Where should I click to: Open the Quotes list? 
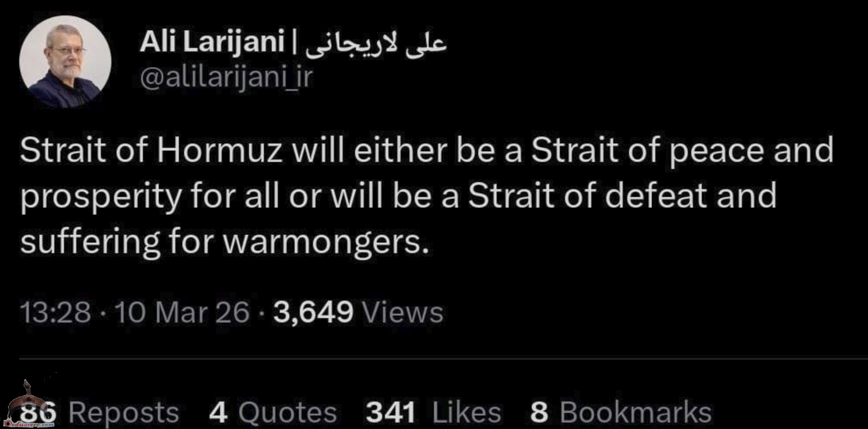click(287, 412)
